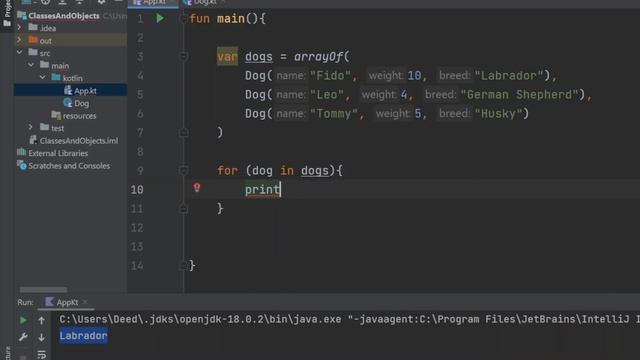Click line number 14 in gutter
Viewport: 640px width, 360px height.
(x=137, y=266)
